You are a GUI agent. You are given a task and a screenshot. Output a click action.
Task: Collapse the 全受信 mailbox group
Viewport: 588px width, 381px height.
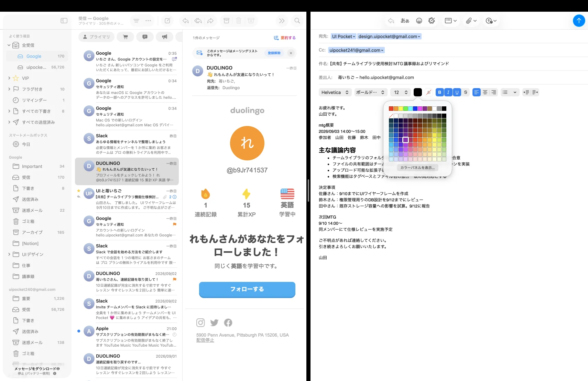coord(9,45)
